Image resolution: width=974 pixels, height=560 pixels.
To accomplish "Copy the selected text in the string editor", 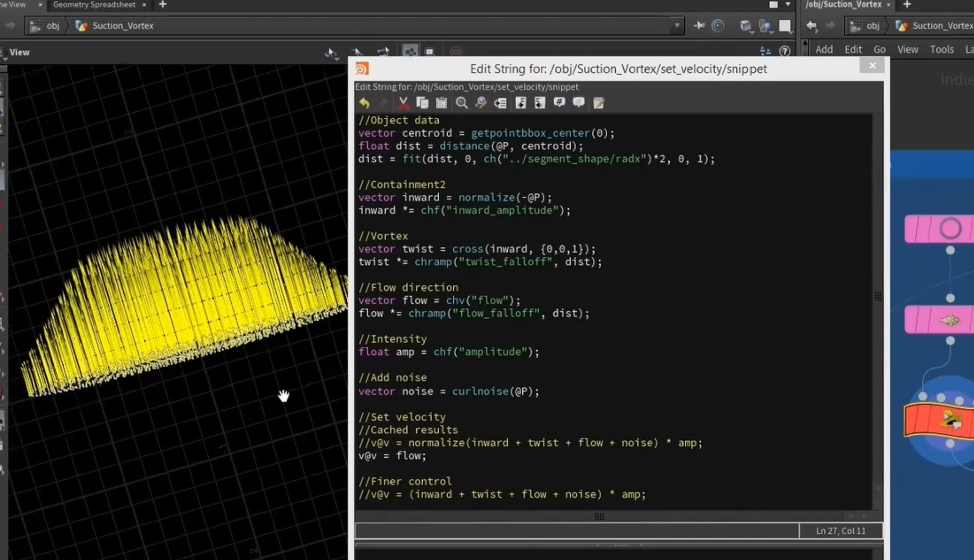I will [x=422, y=103].
